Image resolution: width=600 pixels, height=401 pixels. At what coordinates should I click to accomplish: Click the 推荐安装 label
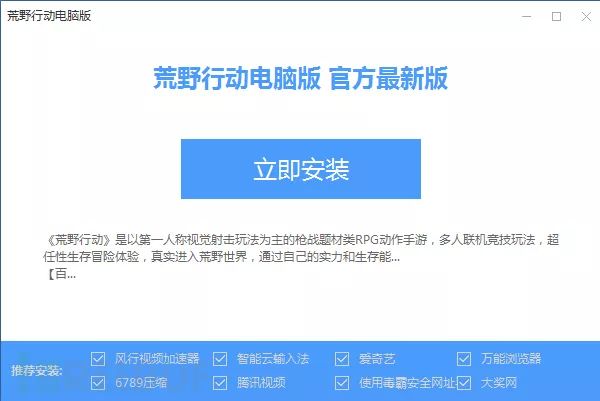click(x=37, y=370)
